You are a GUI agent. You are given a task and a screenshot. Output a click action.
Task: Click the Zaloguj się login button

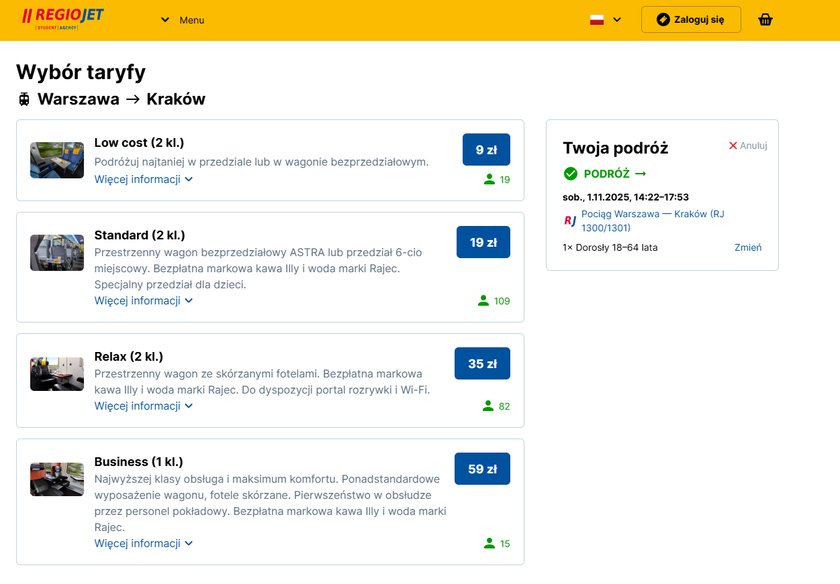[691, 20]
